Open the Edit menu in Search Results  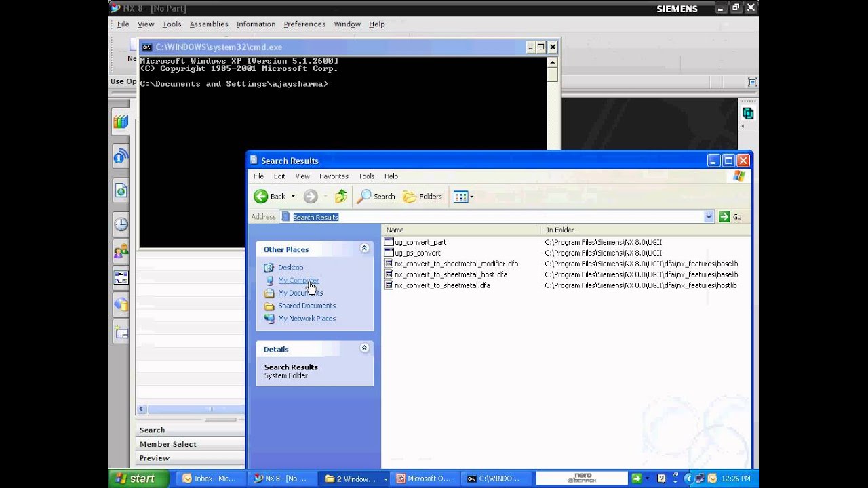click(279, 176)
